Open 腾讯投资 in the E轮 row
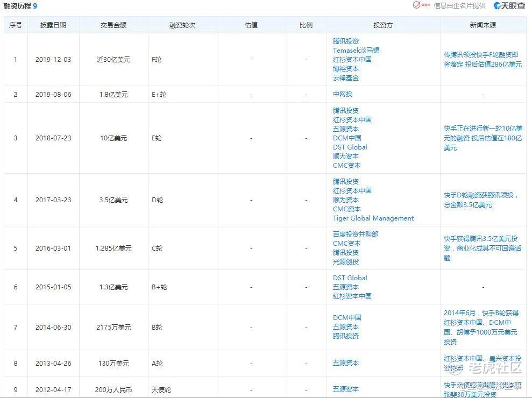532x398 pixels. (x=346, y=111)
